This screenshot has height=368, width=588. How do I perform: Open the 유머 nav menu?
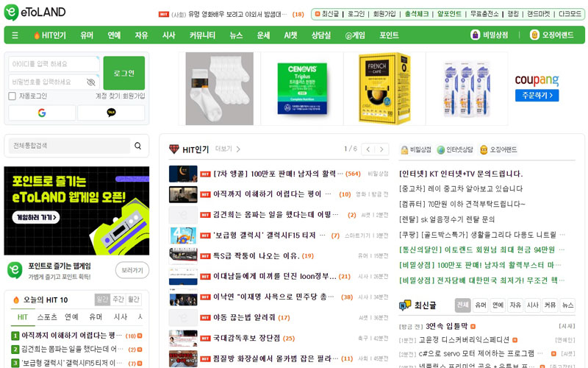point(87,35)
